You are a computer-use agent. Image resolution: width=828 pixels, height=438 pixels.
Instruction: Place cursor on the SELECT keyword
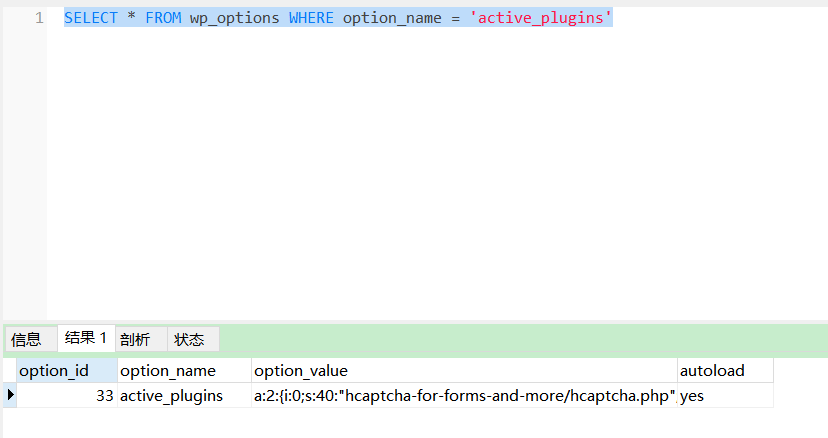point(91,18)
